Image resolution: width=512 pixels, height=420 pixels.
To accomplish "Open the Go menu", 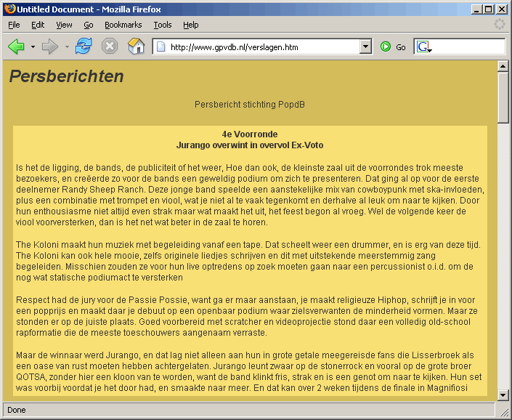I will 89,25.
